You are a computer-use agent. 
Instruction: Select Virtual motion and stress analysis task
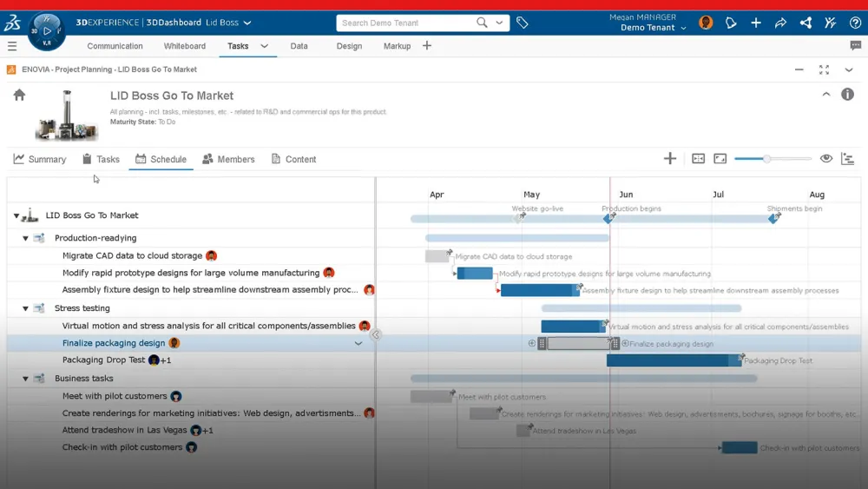(x=208, y=327)
